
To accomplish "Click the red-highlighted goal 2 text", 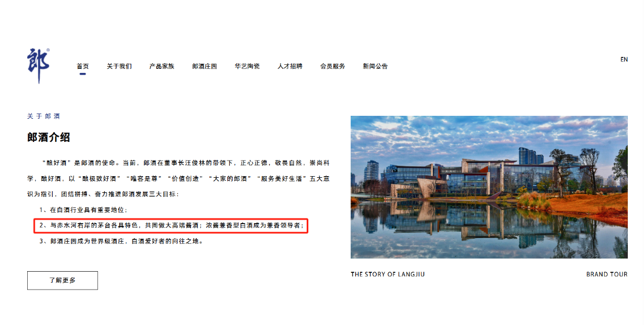I will coord(171,226).
